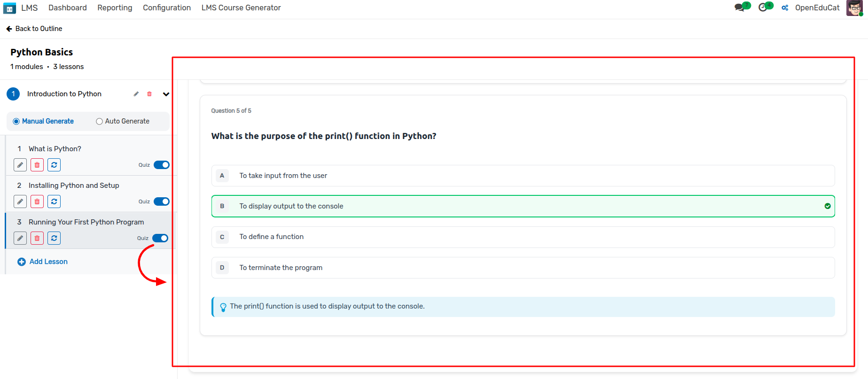Open lesson Running Your First Python Program

(x=86, y=222)
